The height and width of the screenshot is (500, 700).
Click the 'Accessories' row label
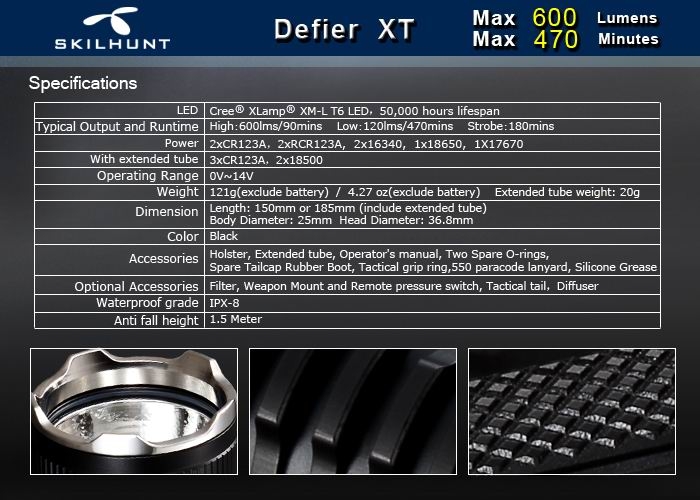tap(164, 258)
